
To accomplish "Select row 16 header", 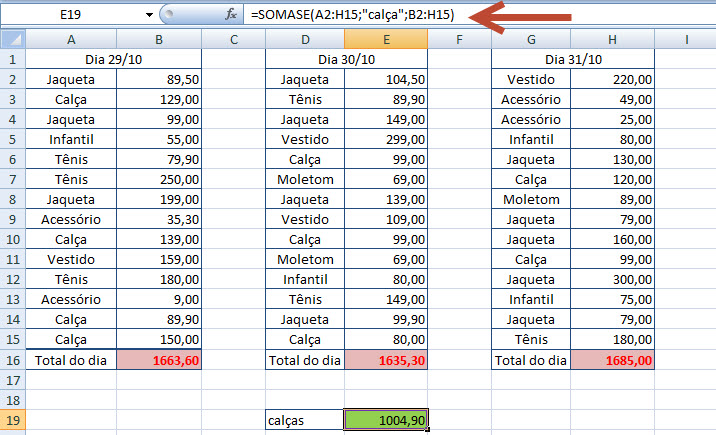I will coord(12,360).
